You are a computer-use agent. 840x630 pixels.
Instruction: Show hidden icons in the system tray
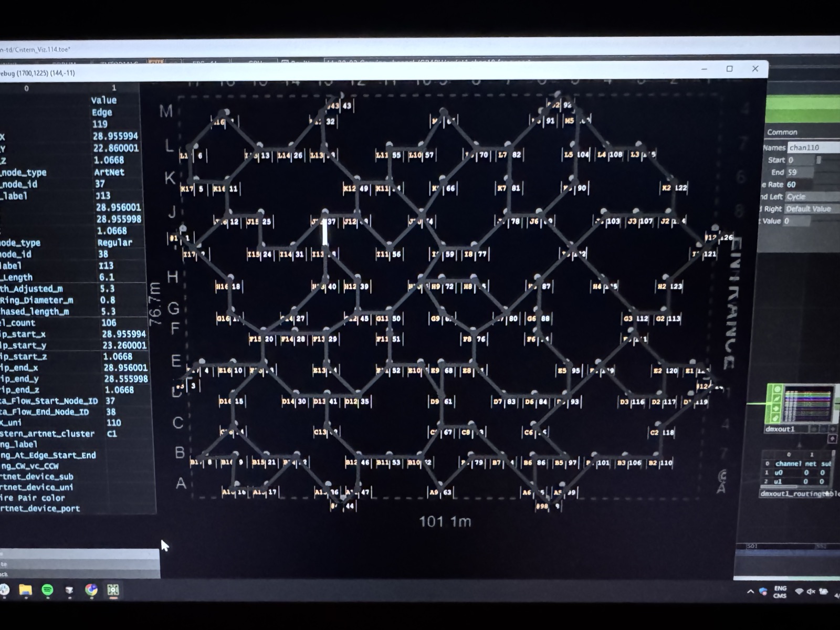click(750, 592)
